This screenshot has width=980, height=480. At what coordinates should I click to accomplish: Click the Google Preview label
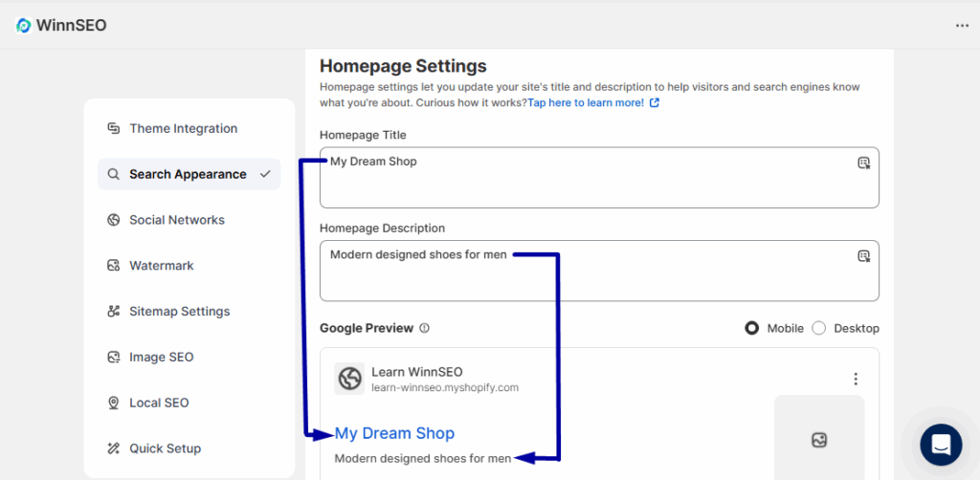click(x=367, y=328)
